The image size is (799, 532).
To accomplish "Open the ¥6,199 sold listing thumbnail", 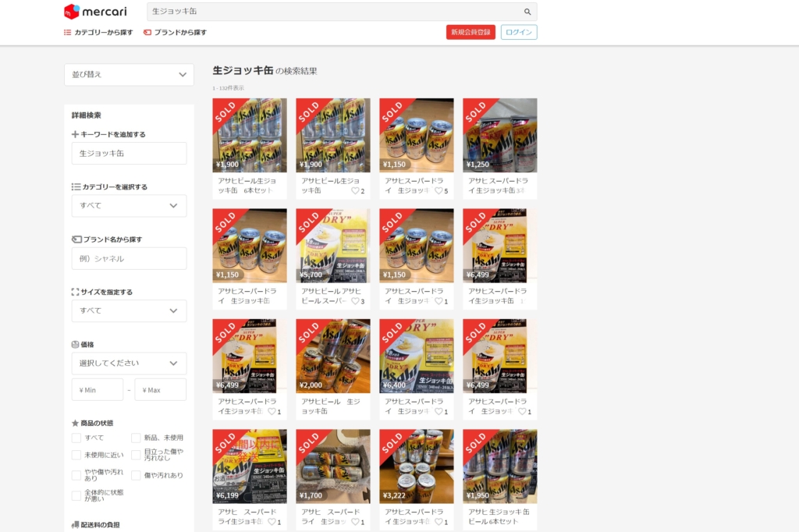I will point(250,466).
